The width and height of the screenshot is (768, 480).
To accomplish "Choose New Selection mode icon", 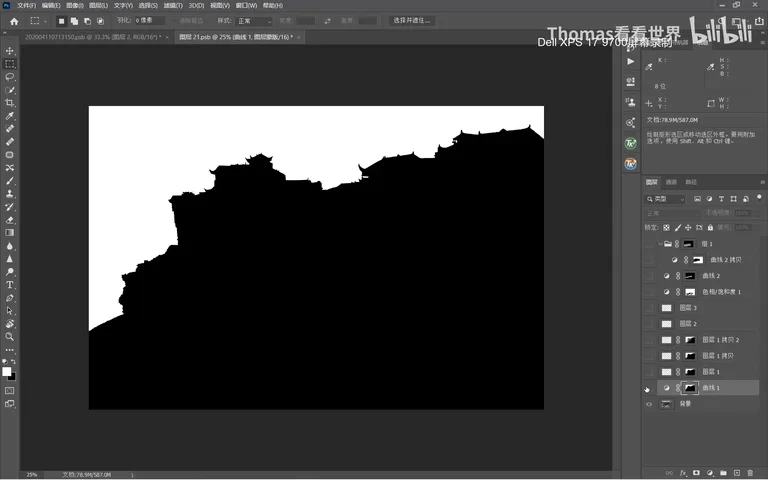I will pyautogui.click(x=61, y=21).
